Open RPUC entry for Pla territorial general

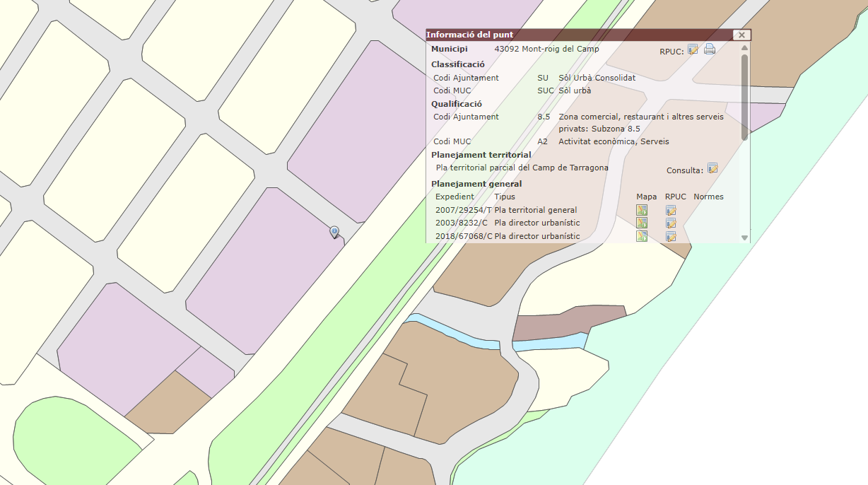click(671, 210)
